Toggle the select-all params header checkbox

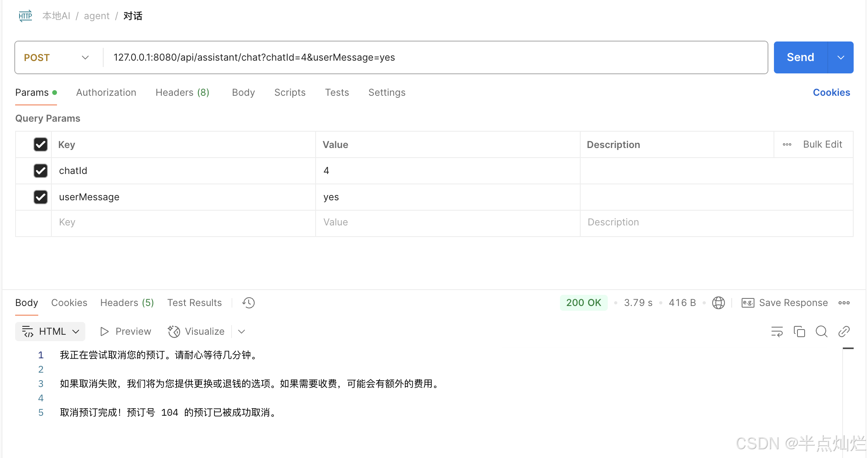point(41,144)
